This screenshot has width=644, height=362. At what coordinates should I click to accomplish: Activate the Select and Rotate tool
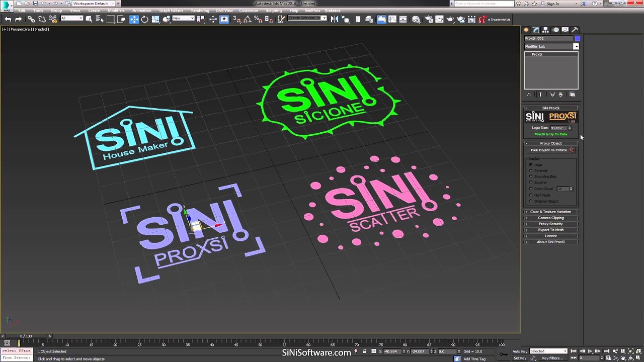tap(145, 19)
